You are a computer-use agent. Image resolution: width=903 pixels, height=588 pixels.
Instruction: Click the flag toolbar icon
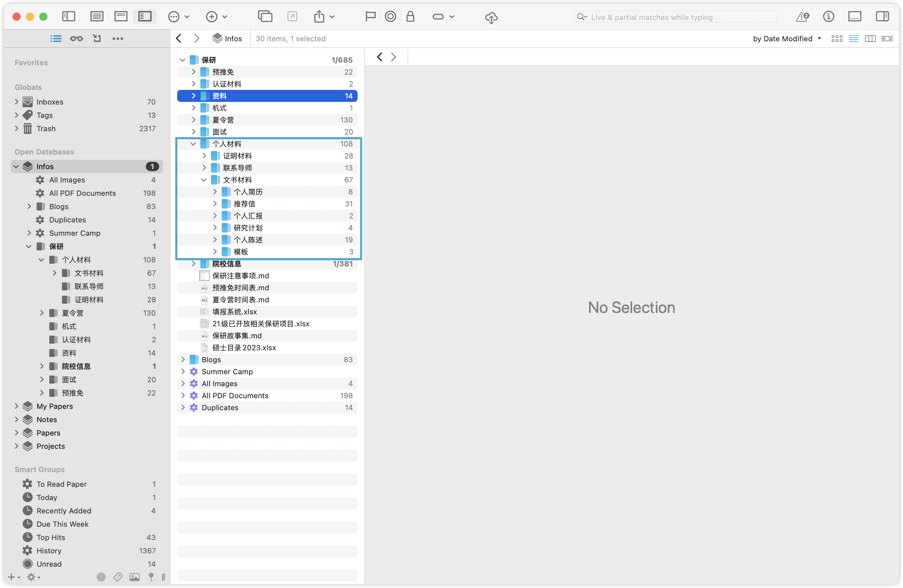(x=370, y=17)
